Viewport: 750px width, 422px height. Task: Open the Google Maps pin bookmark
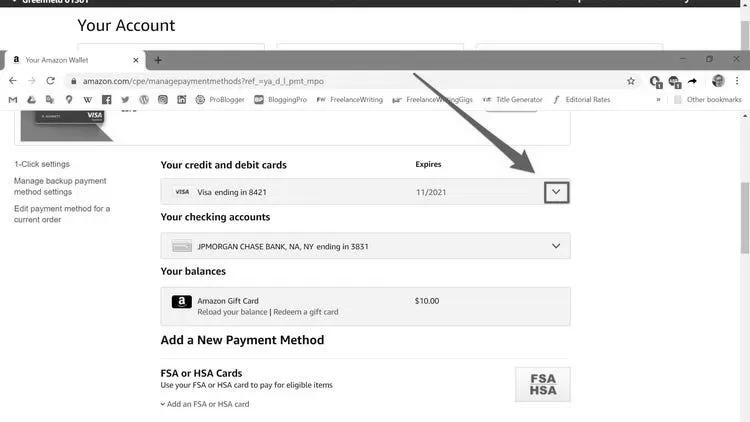(x=69, y=100)
